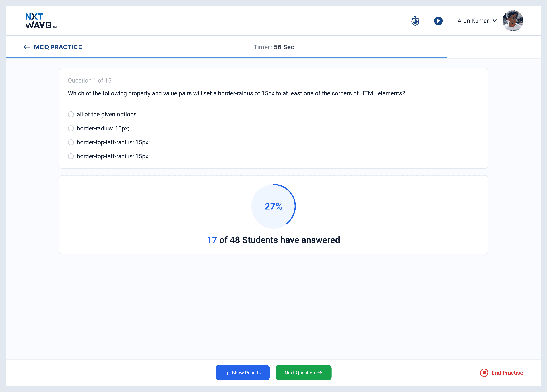Choose the first border-top-left-radius option

[71, 142]
